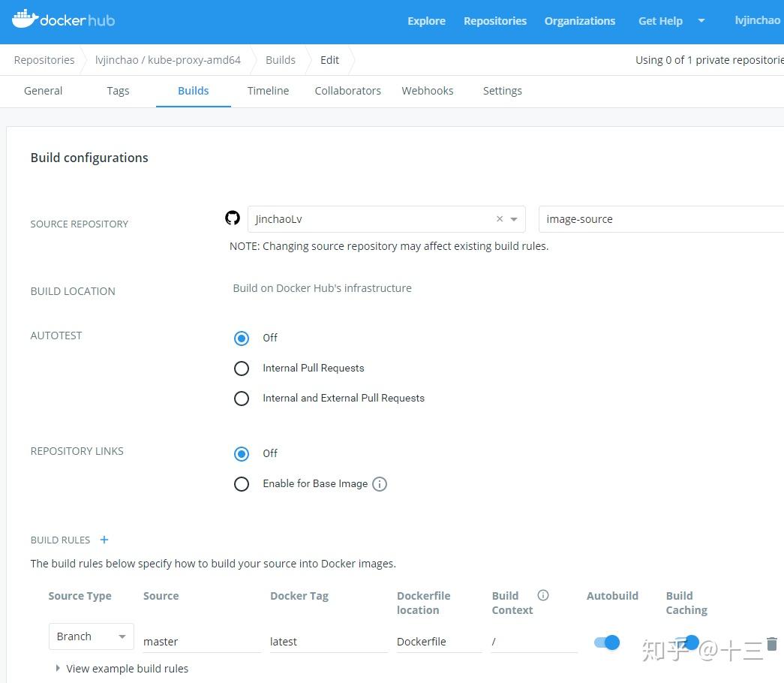Image resolution: width=784 pixels, height=683 pixels.
Task: Clear the JinchaoLv selection with the x icon
Action: click(x=500, y=218)
